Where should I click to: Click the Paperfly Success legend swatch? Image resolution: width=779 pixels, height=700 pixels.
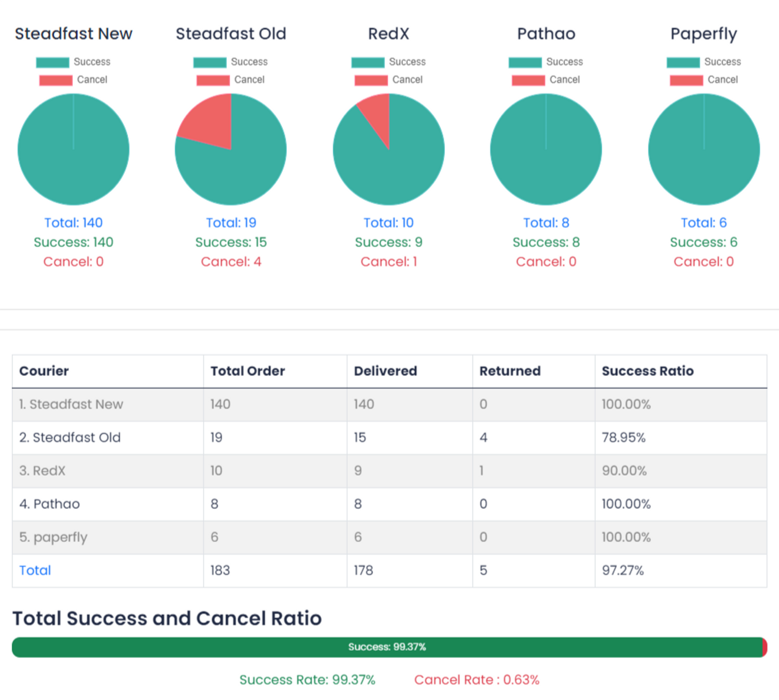point(683,62)
